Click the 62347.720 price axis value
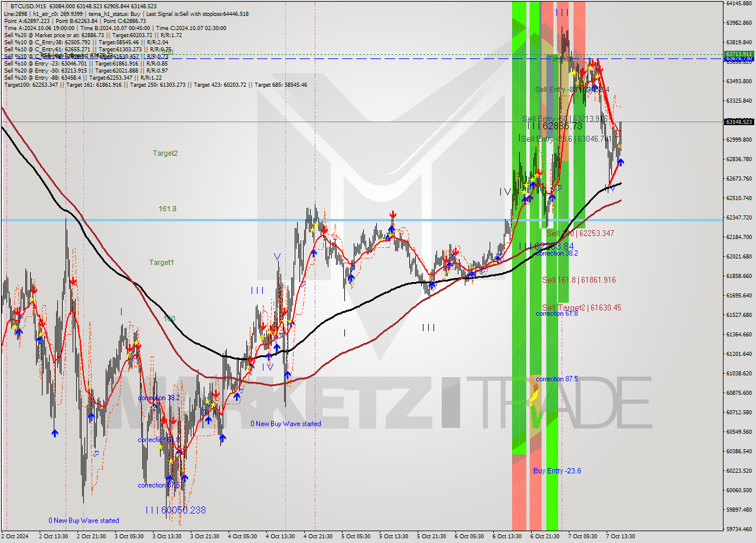 click(739, 218)
